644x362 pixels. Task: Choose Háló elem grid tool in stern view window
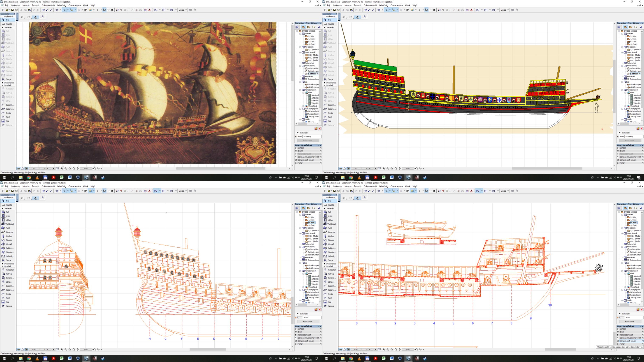tap(7, 270)
